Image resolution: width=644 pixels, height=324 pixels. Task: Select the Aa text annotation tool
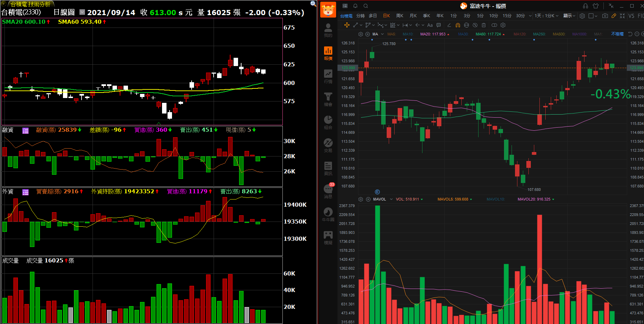tap(430, 25)
